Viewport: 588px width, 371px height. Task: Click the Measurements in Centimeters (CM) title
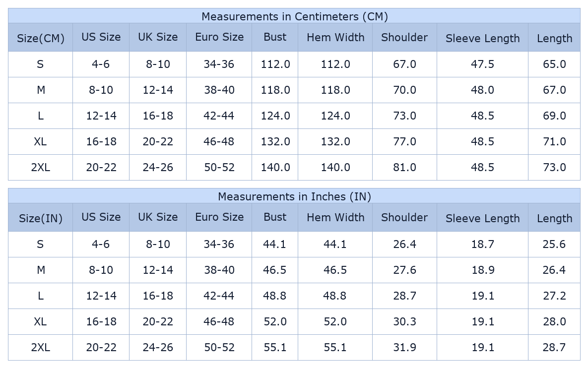pos(294,16)
